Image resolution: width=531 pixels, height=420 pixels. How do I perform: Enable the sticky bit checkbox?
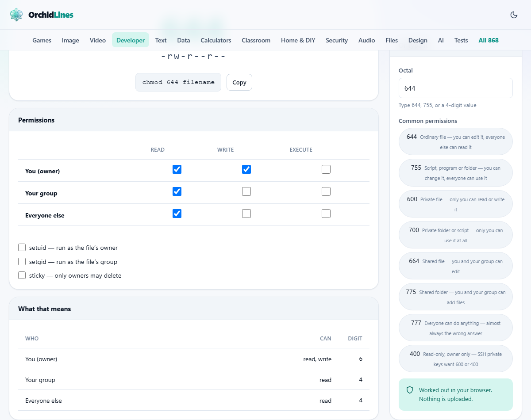(22, 275)
